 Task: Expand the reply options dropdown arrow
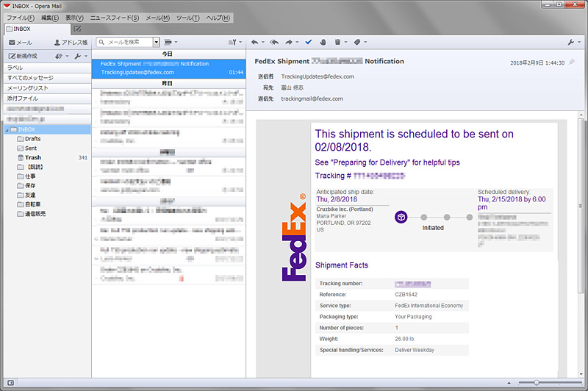point(263,42)
